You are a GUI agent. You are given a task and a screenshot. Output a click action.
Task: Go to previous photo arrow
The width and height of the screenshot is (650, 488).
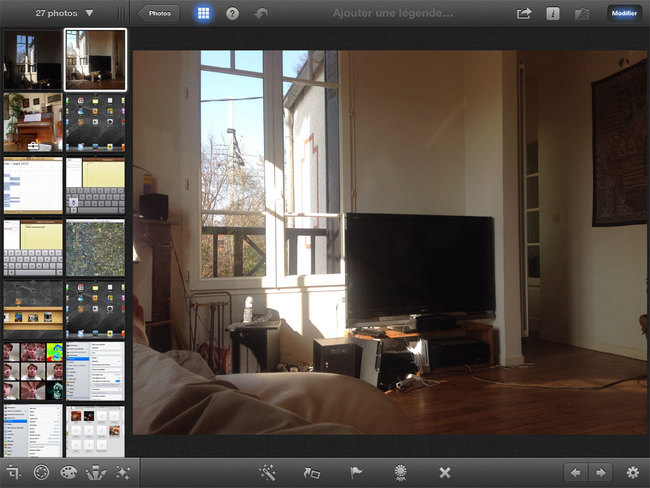575,472
